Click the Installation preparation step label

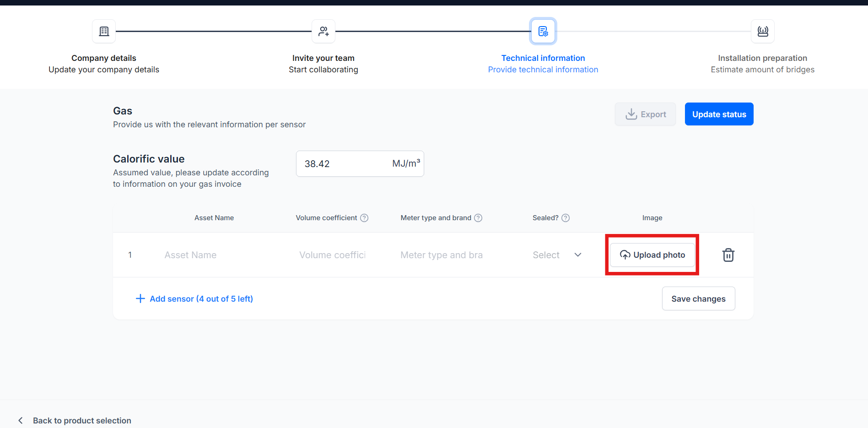point(762,58)
